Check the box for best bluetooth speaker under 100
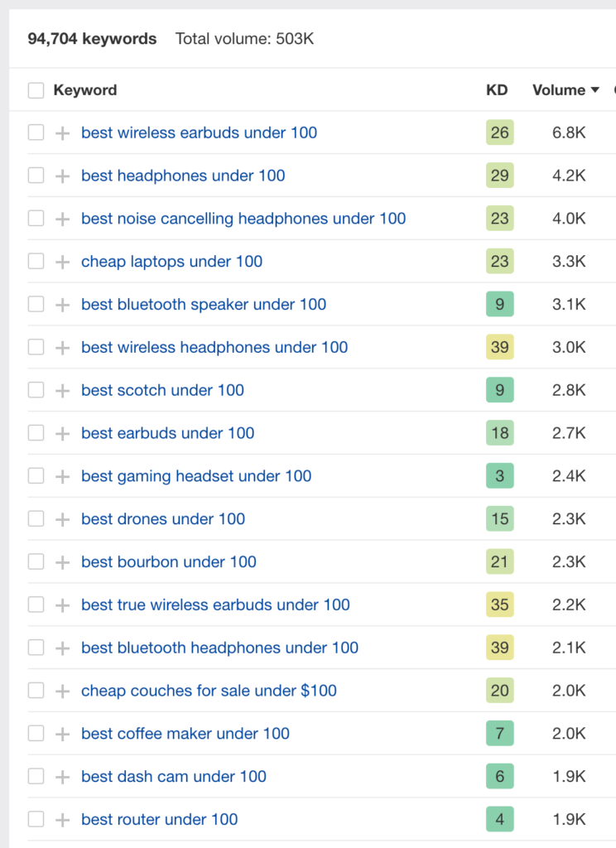Screen dimensions: 616x848 click(36, 304)
